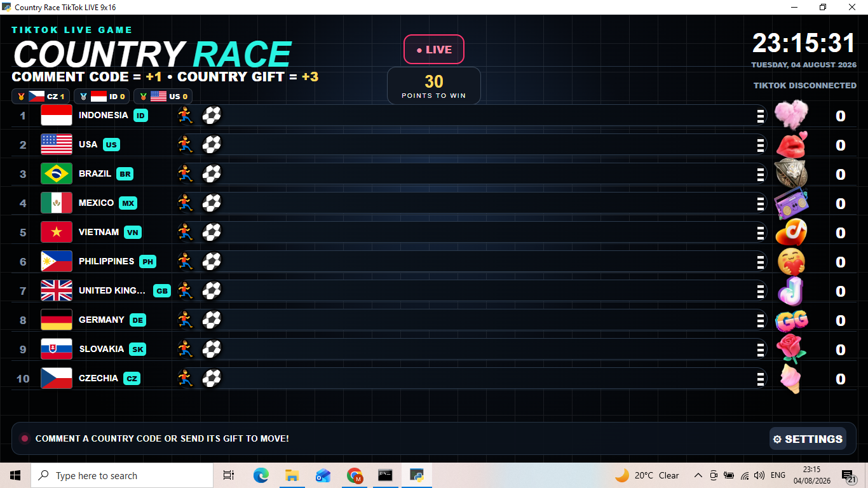
Task: Click the CZ code badge beside Czechia
Action: click(132, 378)
